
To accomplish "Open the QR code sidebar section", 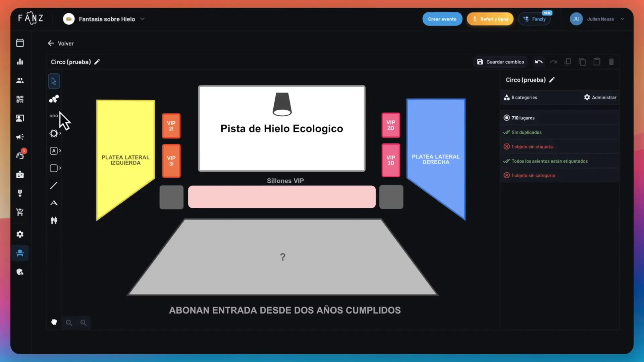I will coord(20,99).
